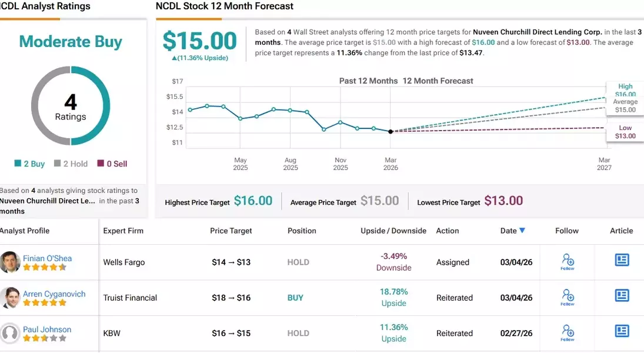Click Arren Cyganovich's profile photo
Screen dimensions: 644x353
coord(10,298)
